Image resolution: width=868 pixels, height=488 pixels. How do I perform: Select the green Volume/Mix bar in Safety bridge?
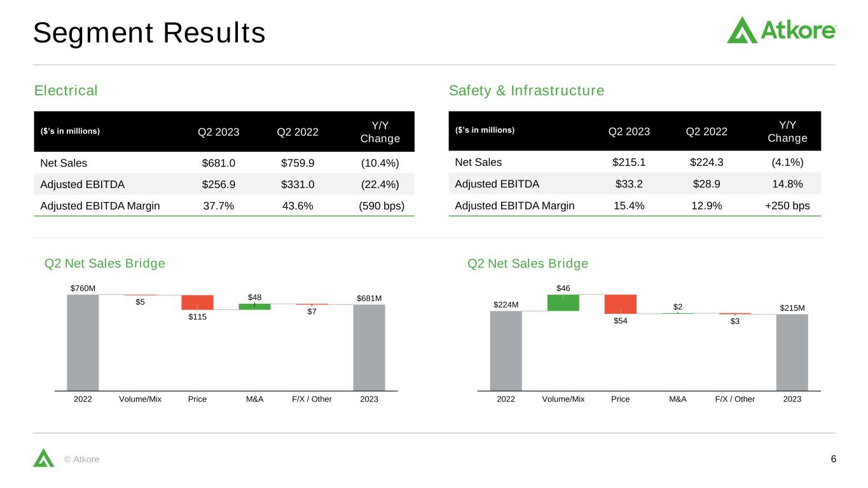tap(563, 302)
